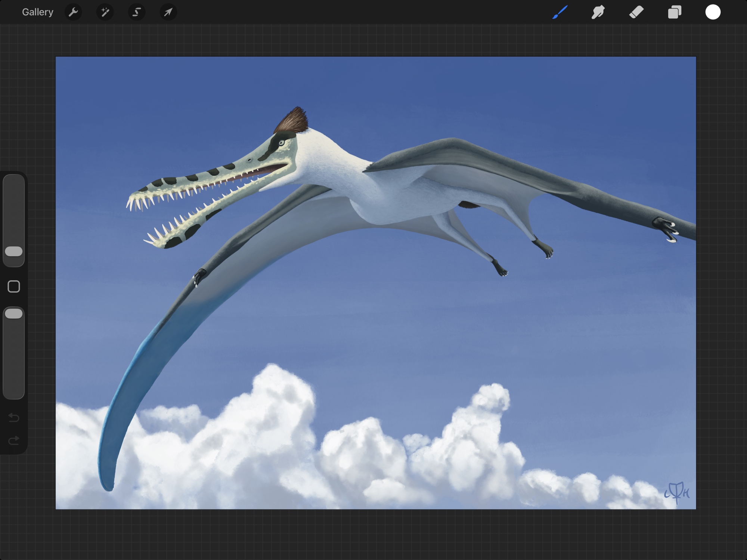Select the Smudge finger tool
Screen dimensions: 747x560
tap(598, 12)
